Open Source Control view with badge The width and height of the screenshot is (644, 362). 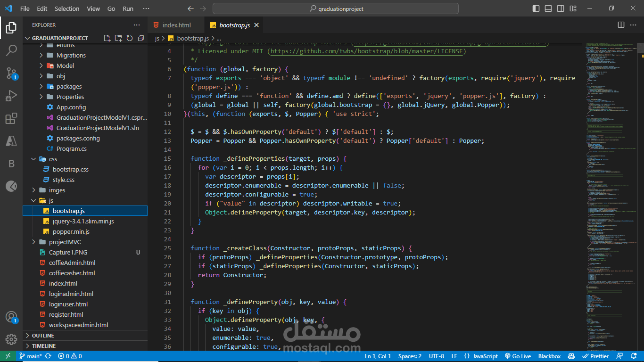click(x=11, y=73)
